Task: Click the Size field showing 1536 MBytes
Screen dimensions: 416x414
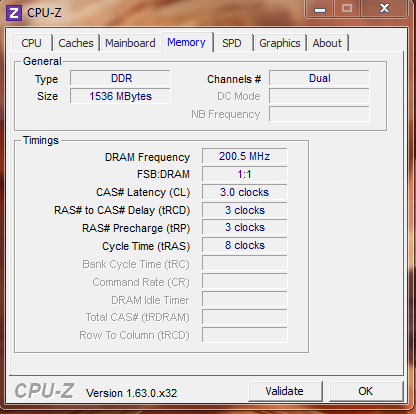Action: [120, 96]
